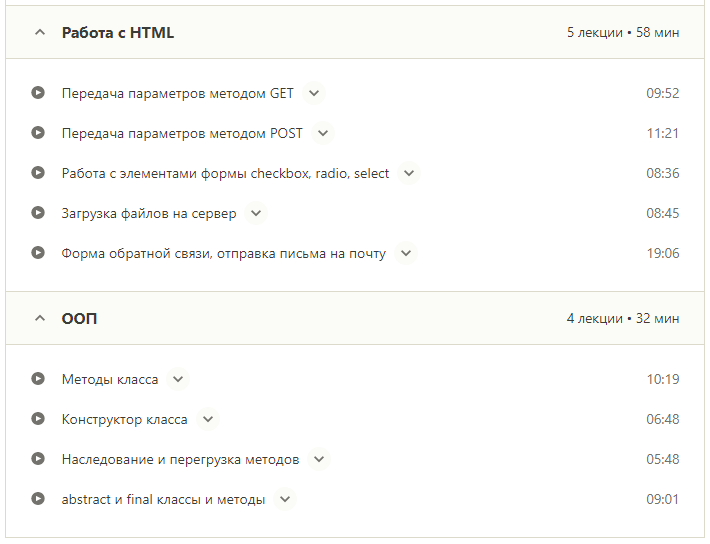Open chevron next to "checkbox, radio, select" lecture
The width and height of the screenshot is (710, 544).
pyautogui.click(x=409, y=173)
